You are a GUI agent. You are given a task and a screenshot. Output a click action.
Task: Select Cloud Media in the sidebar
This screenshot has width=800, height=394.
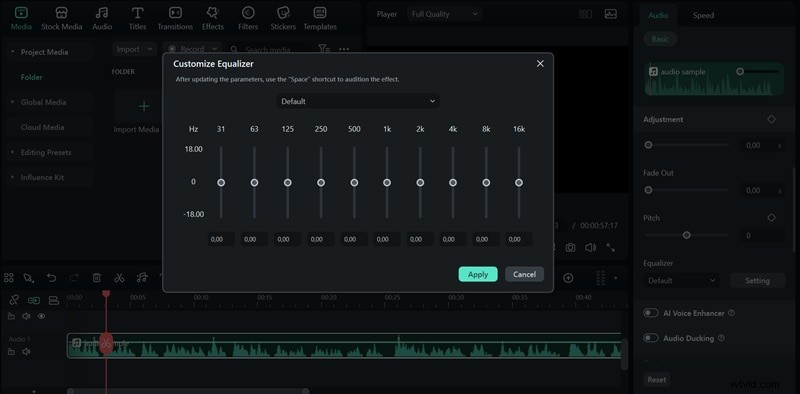coord(42,127)
